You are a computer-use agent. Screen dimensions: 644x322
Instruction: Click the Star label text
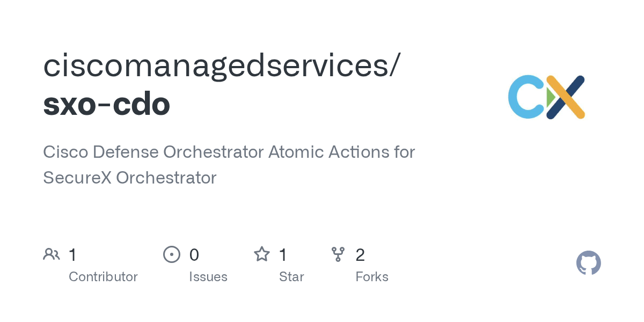pyautogui.click(x=291, y=277)
